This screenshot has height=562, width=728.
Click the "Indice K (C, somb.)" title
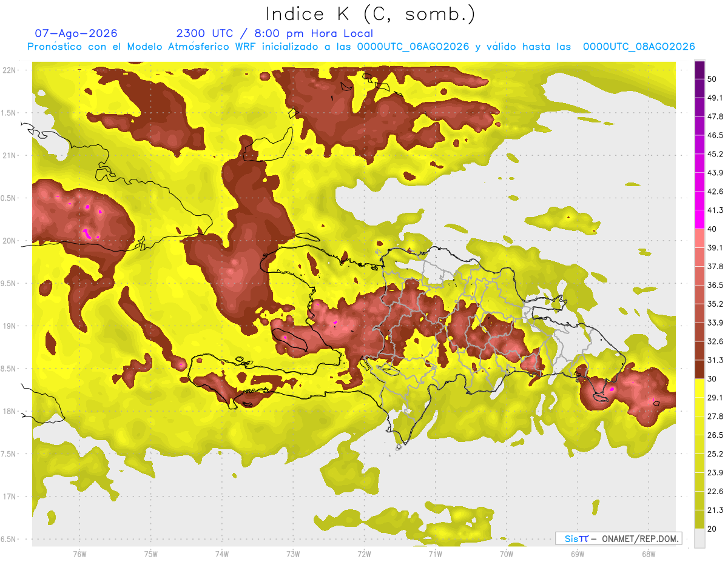pos(371,14)
